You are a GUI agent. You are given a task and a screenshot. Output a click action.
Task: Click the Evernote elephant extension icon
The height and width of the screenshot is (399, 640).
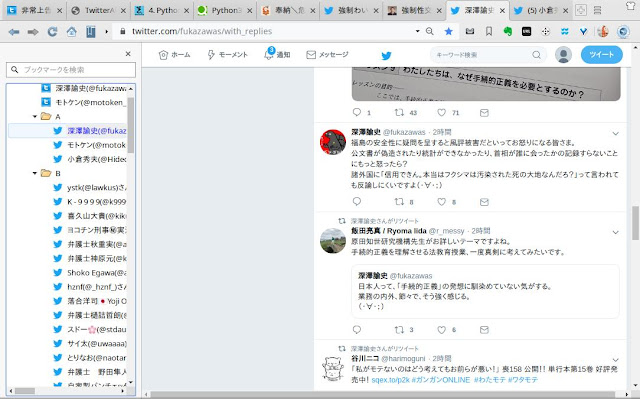(507, 31)
